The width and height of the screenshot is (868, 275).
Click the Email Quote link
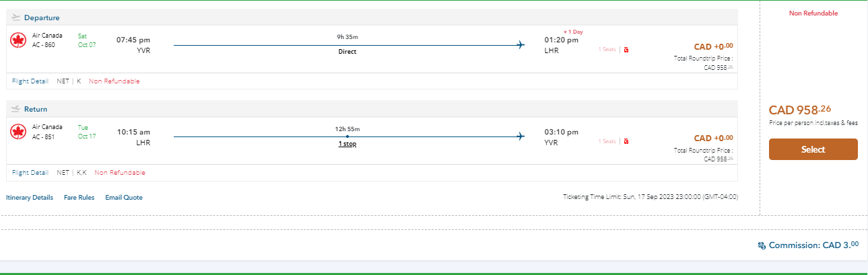tap(124, 198)
